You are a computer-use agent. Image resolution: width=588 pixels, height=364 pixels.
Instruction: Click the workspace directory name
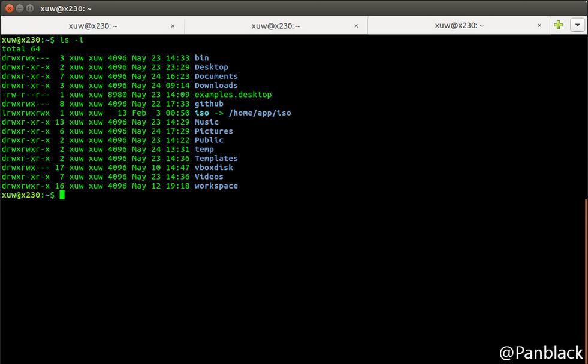(x=216, y=186)
